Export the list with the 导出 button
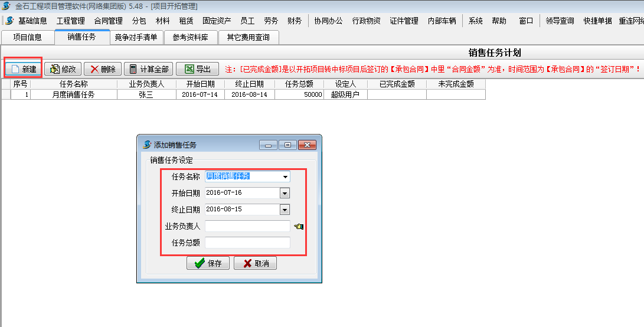 (x=197, y=69)
